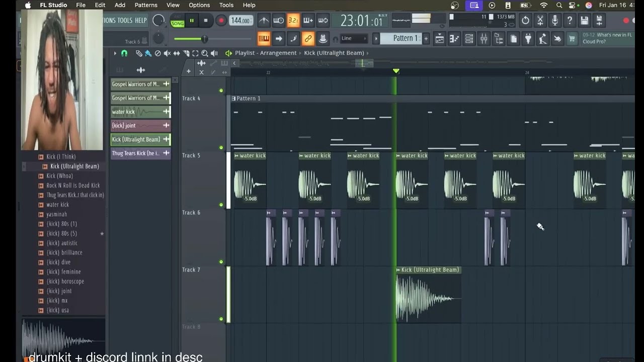This screenshot has height=362, width=644.
Task: Pause playback with the pause button
Action: click(191, 21)
